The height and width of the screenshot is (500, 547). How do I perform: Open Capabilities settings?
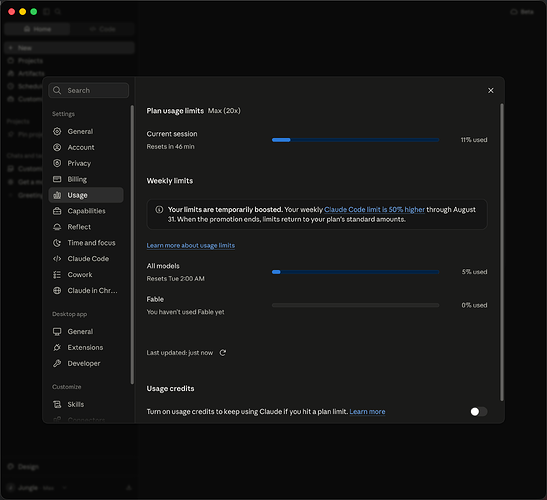pyautogui.click(x=86, y=211)
